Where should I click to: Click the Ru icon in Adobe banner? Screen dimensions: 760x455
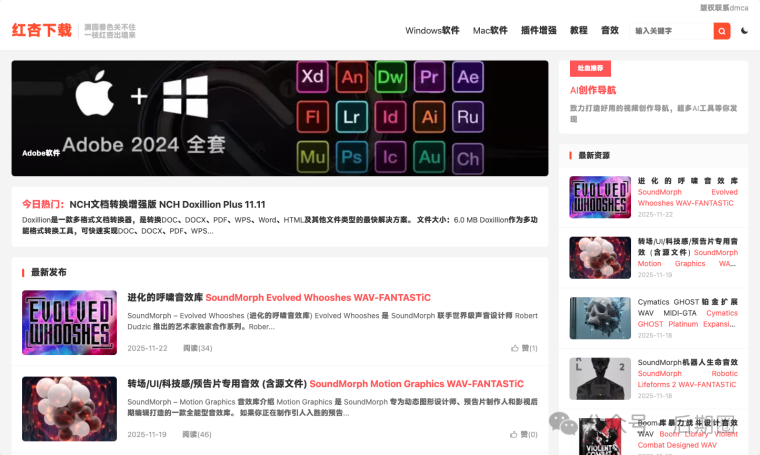(468, 117)
